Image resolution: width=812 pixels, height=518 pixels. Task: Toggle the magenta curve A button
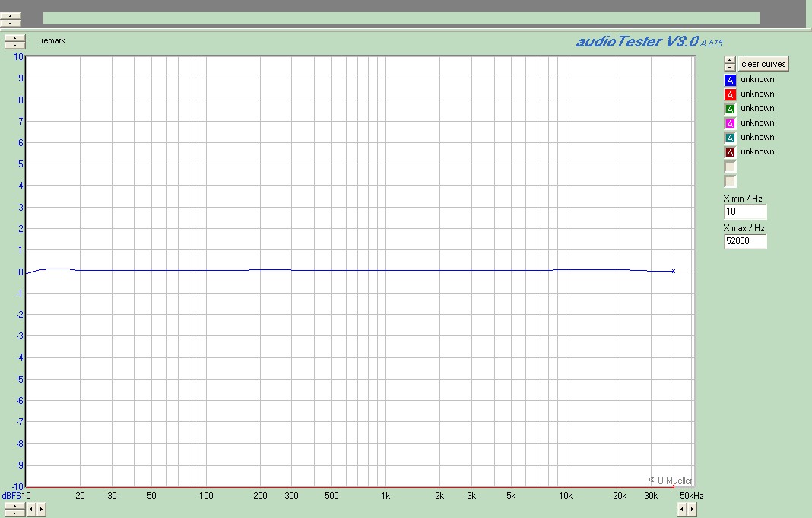click(x=730, y=123)
